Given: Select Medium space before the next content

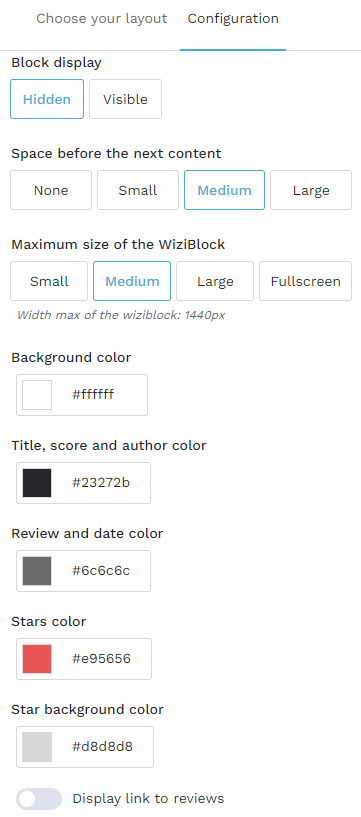Looking at the screenshot, I should (225, 190).
